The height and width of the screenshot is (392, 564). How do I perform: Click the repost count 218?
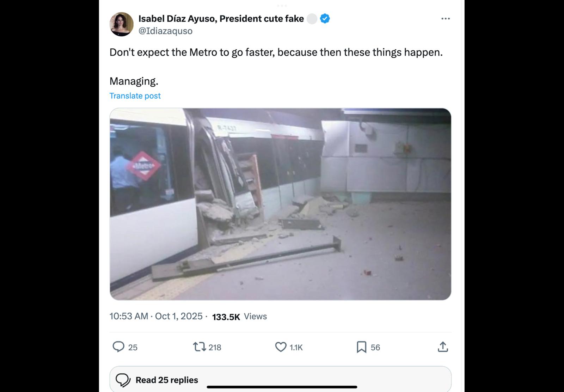coord(215,348)
